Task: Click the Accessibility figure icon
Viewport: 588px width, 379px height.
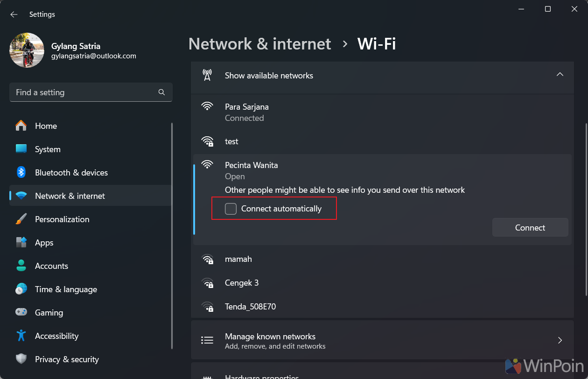Action: coord(21,336)
